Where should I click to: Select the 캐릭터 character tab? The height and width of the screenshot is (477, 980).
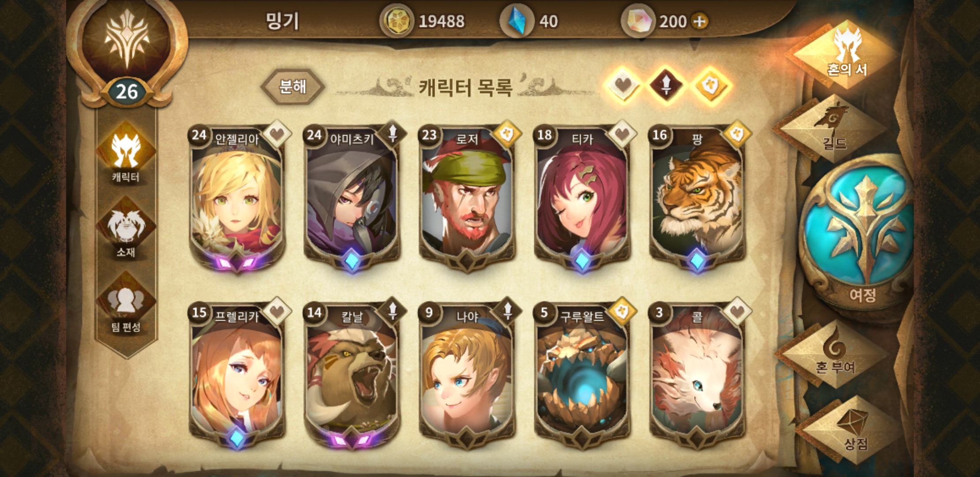tap(126, 153)
